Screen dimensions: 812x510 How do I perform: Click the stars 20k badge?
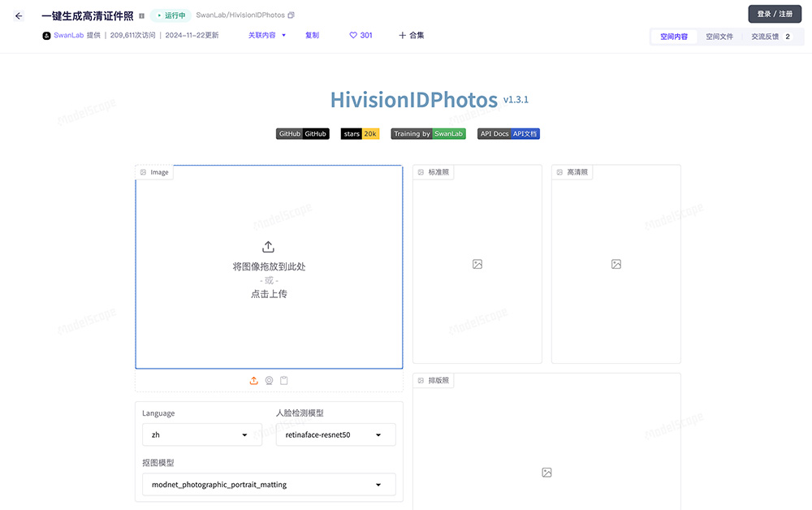pos(360,134)
